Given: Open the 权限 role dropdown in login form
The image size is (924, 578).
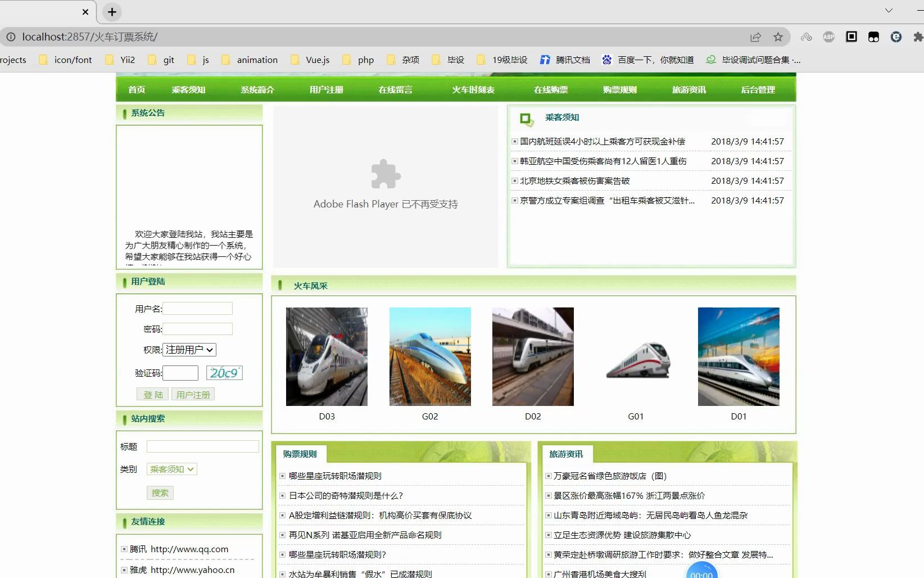Looking at the screenshot, I should coord(189,349).
